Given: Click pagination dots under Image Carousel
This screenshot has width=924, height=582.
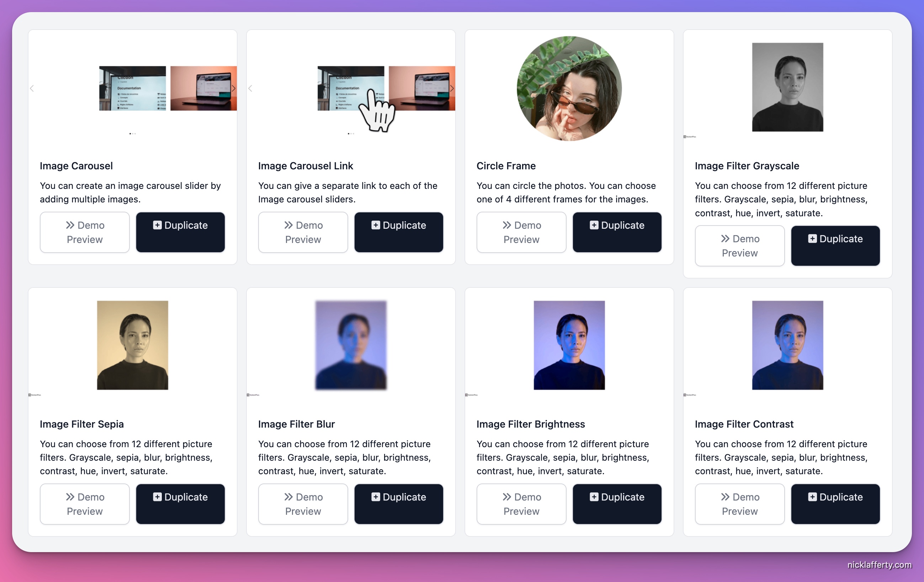Looking at the screenshot, I should click(133, 134).
